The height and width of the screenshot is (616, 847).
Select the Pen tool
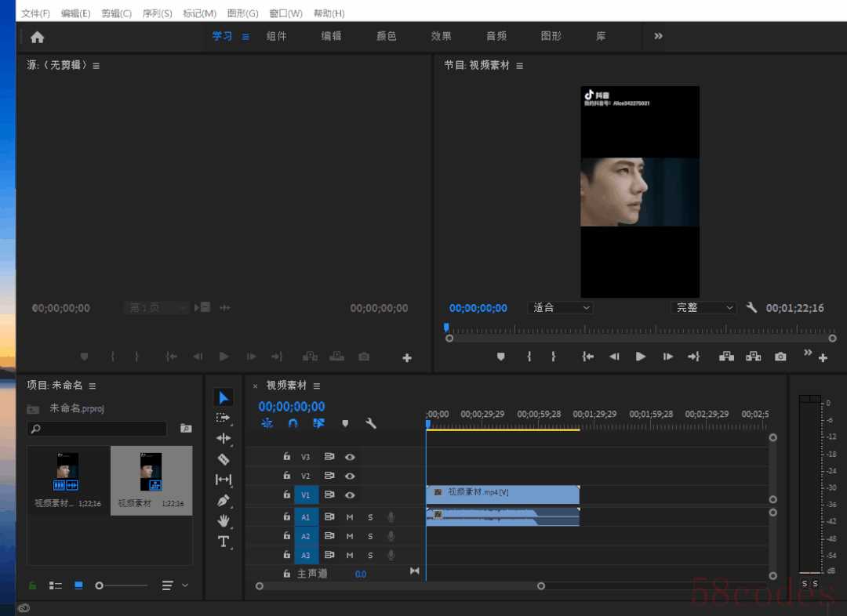[x=223, y=501]
